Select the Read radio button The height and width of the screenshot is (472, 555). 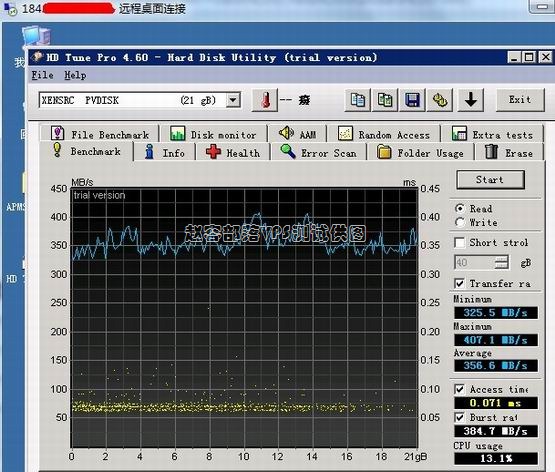coord(459,208)
